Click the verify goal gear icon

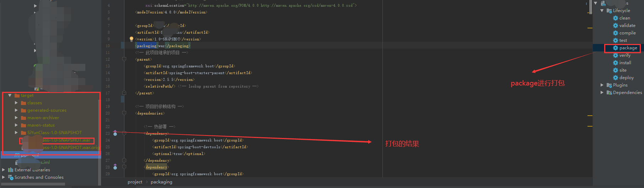616,55
